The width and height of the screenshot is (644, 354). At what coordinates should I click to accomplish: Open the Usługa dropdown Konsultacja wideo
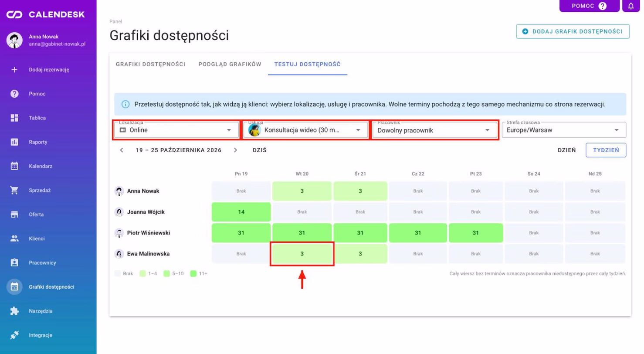[x=305, y=130]
